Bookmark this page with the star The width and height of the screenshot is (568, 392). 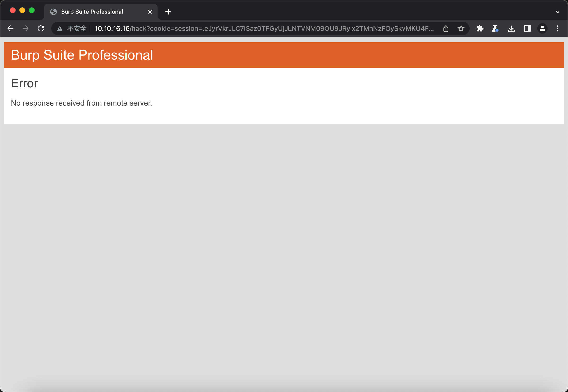pyautogui.click(x=461, y=28)
